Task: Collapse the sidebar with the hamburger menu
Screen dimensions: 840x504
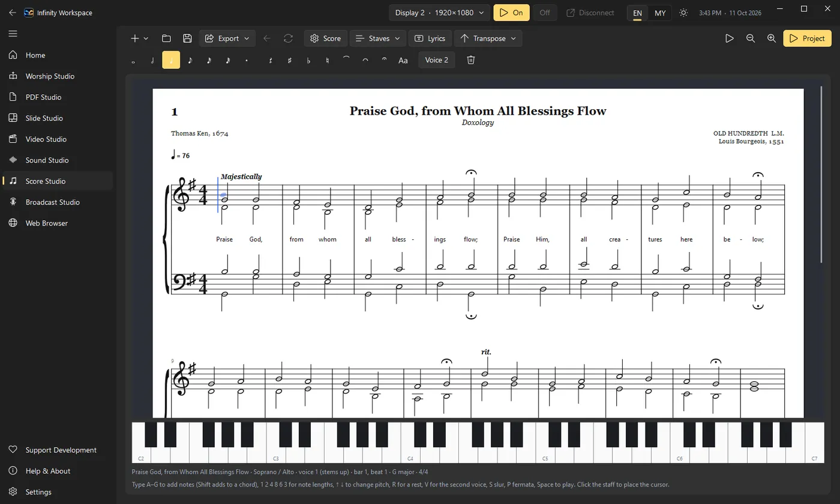Action: coord(13,34)
